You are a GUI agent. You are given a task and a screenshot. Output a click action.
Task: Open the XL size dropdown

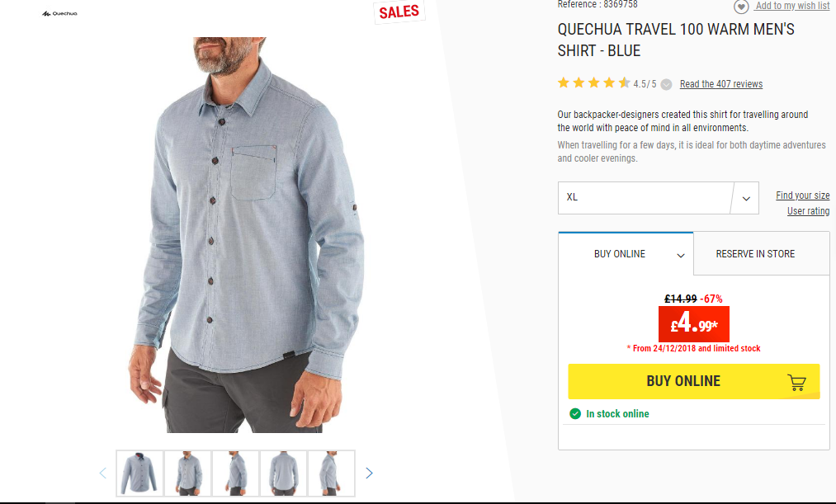tap(658, 198)
